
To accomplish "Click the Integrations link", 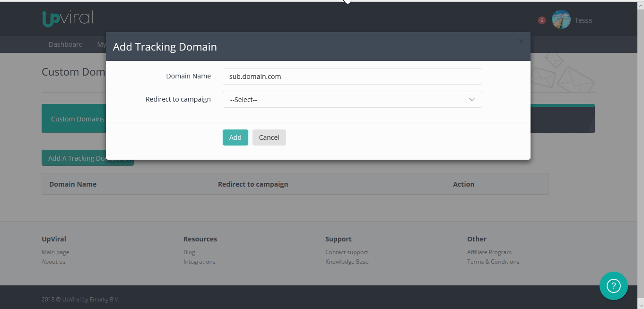I will tap(199, 261).
